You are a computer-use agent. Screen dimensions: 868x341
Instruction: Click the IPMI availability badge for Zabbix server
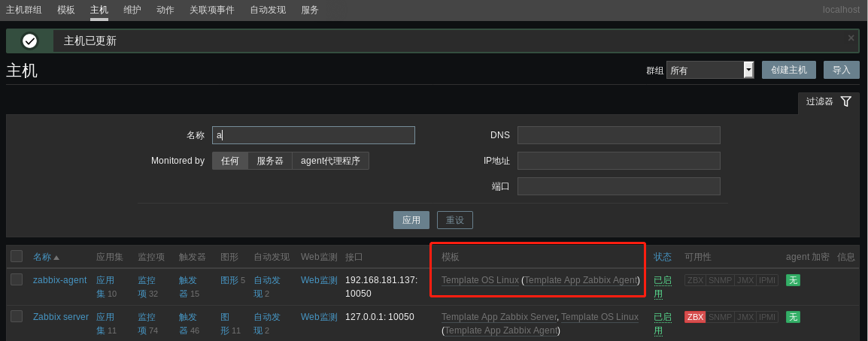767,317
